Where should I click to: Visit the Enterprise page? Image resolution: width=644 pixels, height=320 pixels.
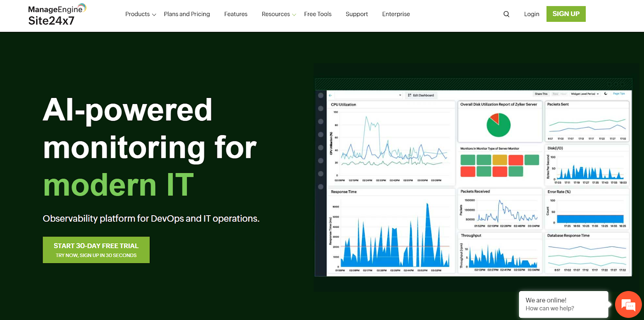coord(396,14)
